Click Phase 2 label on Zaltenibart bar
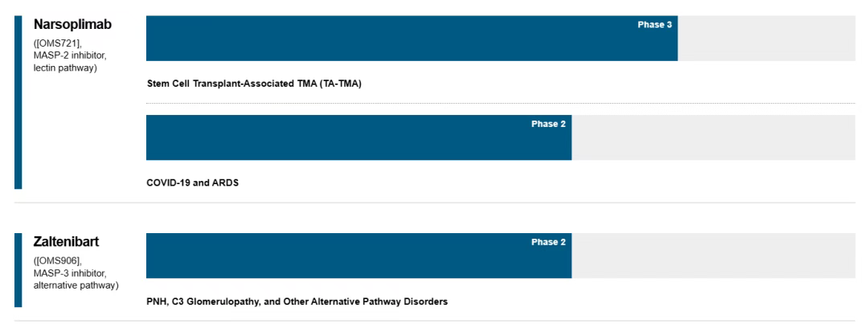 [x=549, y=243]
